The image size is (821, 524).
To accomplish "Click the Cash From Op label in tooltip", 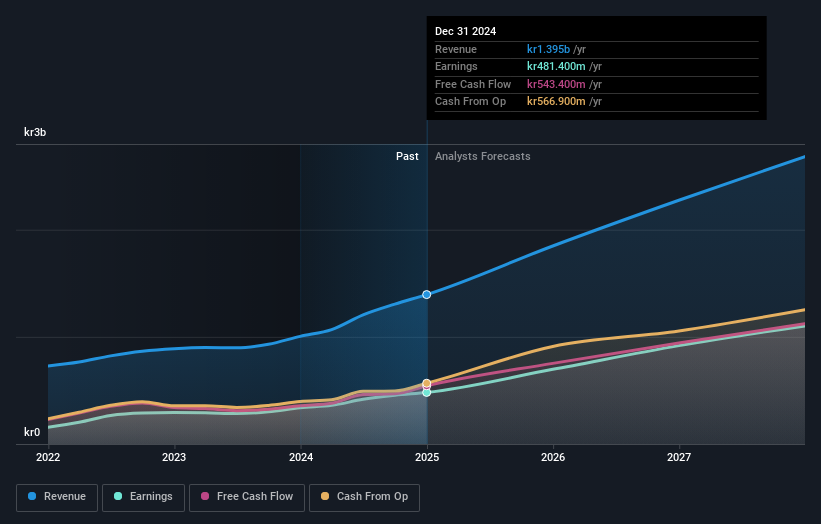I will [x=471, y=102].
